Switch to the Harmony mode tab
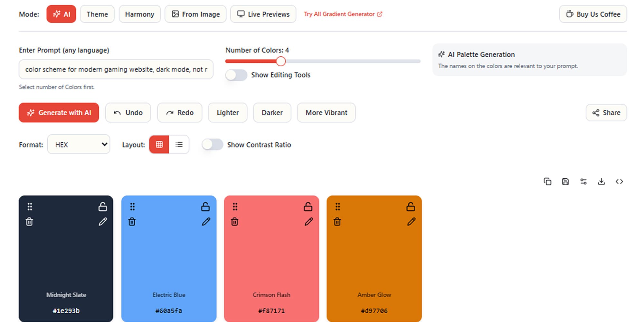 pyautogui.click(x=139, y=14)
